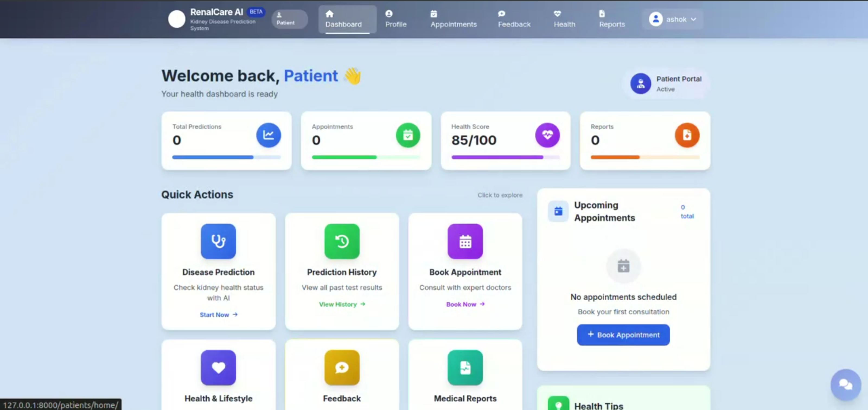Click the Disease Prediction stethoscope icon
This screenshot has height=410, width=868.
(218, 241)
